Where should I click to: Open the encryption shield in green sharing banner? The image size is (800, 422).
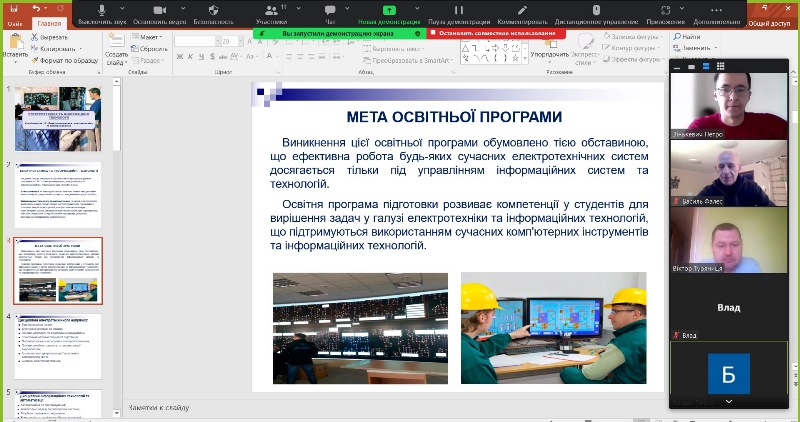[418, 33]
